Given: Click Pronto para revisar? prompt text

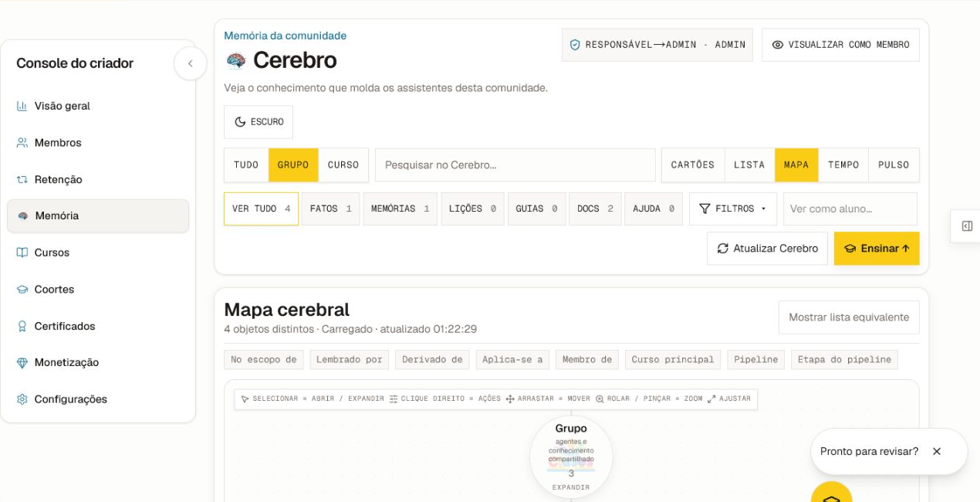Looking at the screenshot, I should (x=869, y=452).
